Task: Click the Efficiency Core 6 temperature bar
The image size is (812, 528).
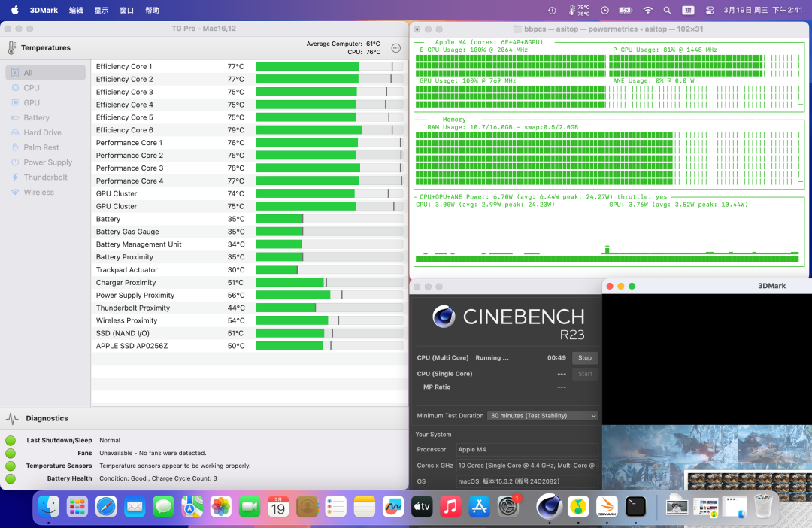Action: tap(329, 130)
